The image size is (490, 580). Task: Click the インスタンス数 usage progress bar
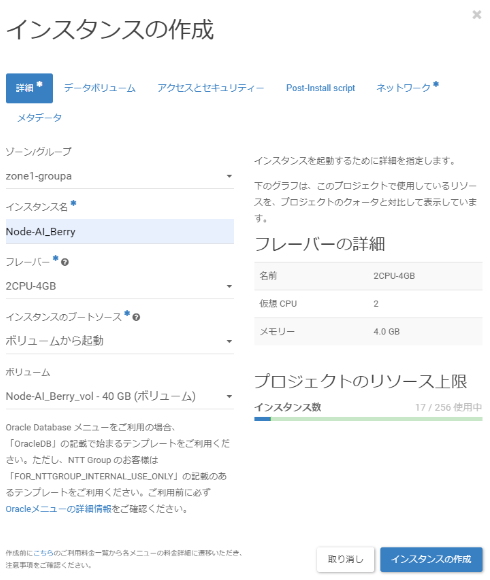point(368,419)
